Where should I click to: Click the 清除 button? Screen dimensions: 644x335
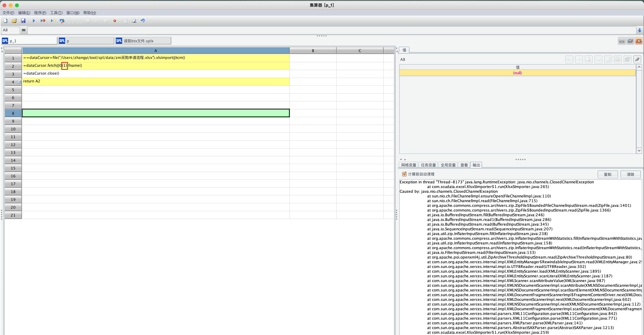(x=630, y=174)
